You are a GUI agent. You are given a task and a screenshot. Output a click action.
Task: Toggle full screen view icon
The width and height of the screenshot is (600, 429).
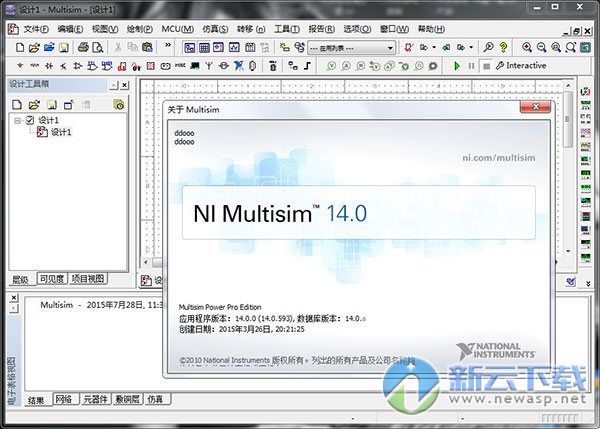[x=585, y=47]
